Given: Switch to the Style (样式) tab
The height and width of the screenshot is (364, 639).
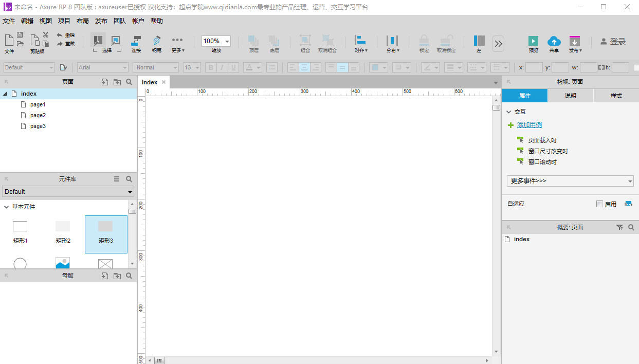Looking at the screenshot, I should click(x=616, y=96).
